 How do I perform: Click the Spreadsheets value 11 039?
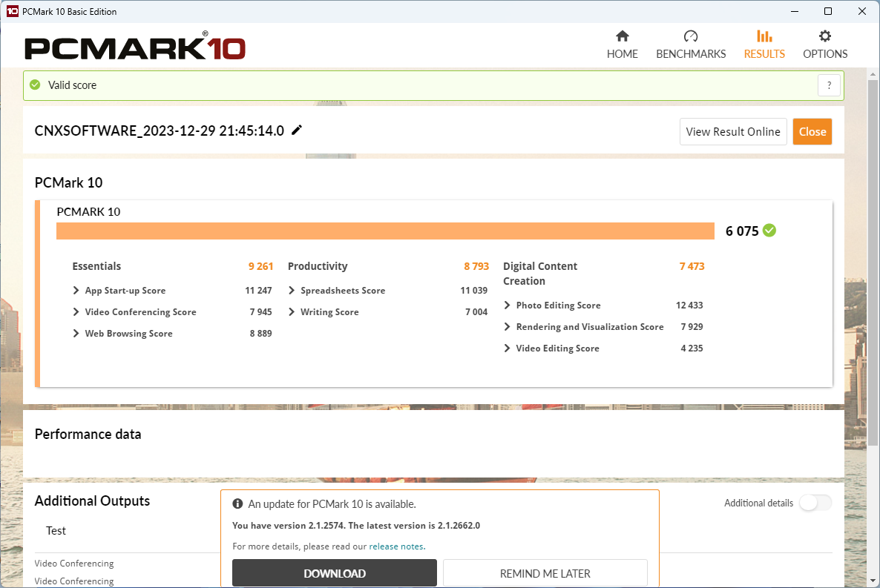pyautogui.click(x=473, y=291)
